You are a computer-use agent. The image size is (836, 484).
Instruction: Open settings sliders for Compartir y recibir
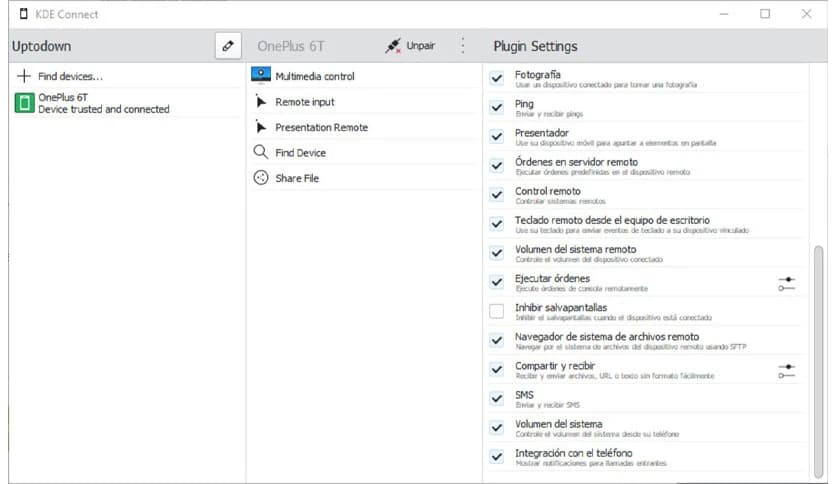786,371
